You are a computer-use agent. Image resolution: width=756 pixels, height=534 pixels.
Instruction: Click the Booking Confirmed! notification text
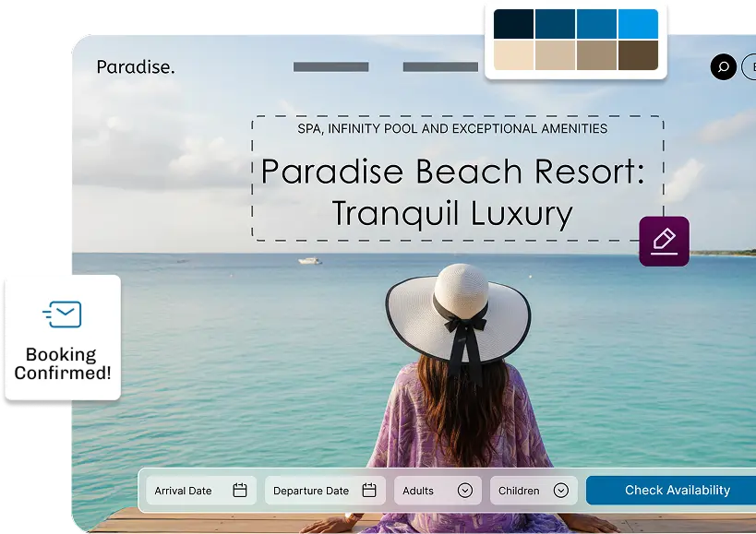click(x=63, y=363)
